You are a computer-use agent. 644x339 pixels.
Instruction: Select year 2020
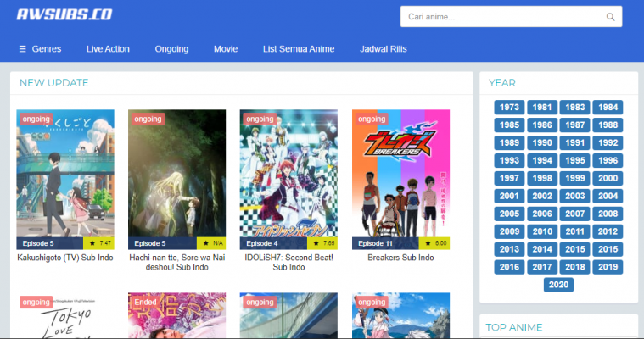pyautogui.click(x=558, y=285)
